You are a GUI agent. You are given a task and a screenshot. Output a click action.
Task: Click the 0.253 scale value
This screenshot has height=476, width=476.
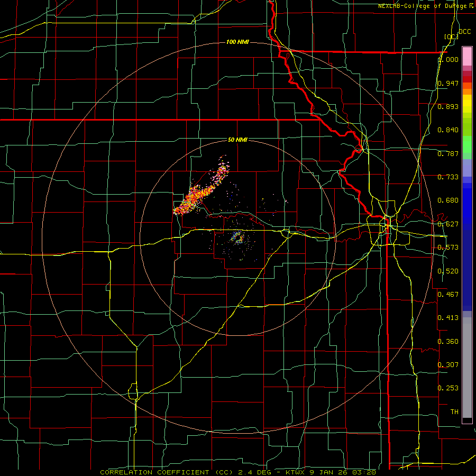(448, 388)
